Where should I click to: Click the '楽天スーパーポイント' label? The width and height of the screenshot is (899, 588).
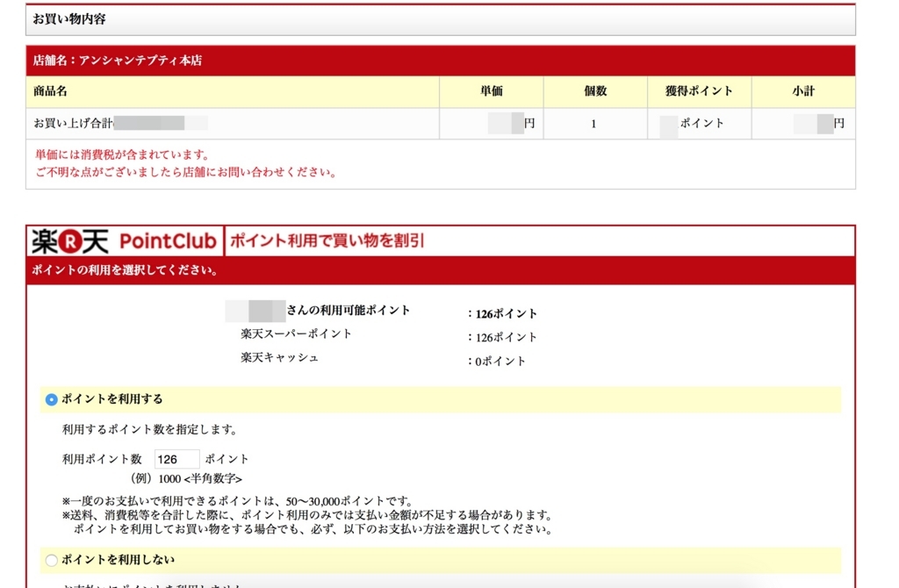pyautogui.click(x=296, y=333)
